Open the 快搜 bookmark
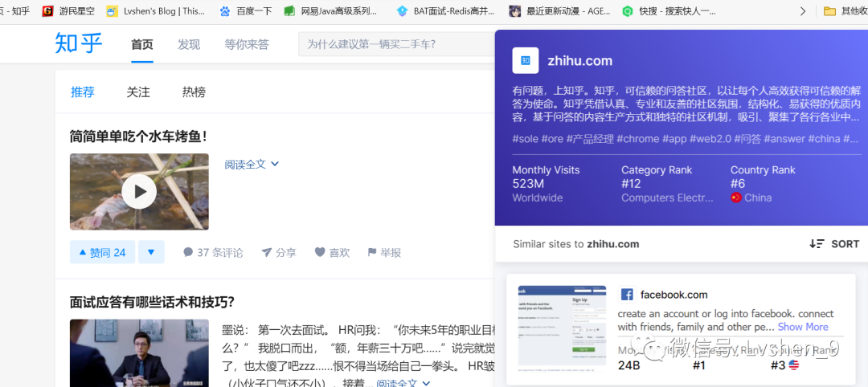 [x=669, y=10]
